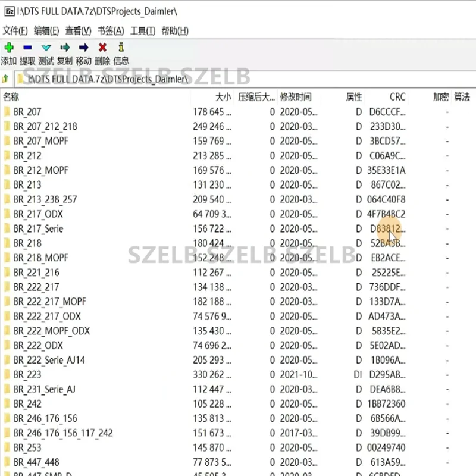Select the BR_213_238_257 folder icon
Viewport: 476px width, 476px height.
click(7, 199)
